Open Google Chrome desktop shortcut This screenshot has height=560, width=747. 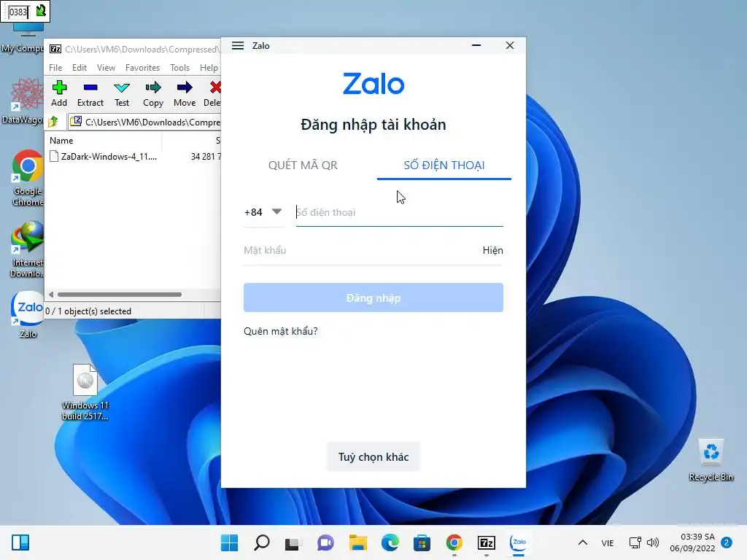[28, 178]
